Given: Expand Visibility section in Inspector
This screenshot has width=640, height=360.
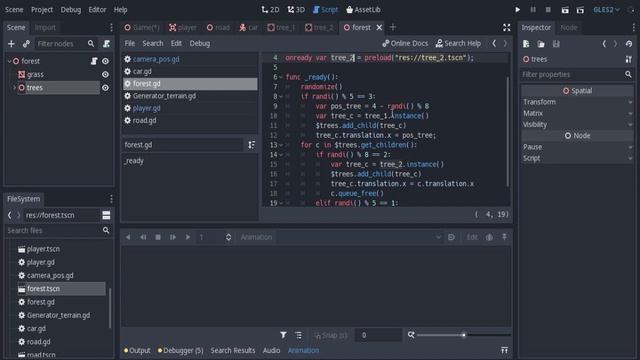Looking at the screenshot, I should click(x=577, y=124).
